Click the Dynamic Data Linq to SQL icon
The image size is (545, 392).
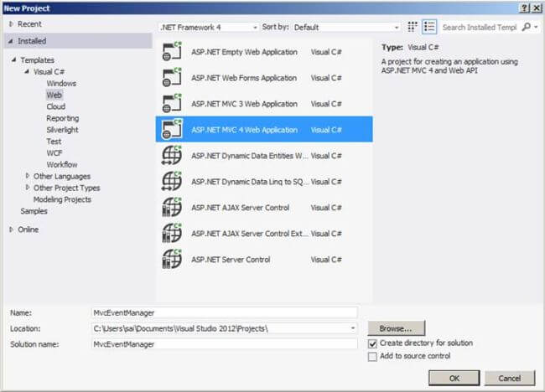click(x=172, y=181)
